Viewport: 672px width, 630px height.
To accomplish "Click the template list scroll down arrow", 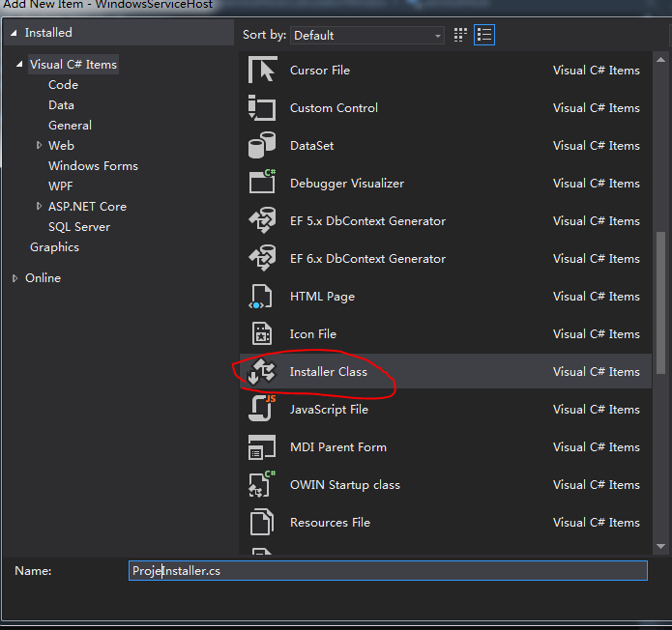I will point(660,546).
